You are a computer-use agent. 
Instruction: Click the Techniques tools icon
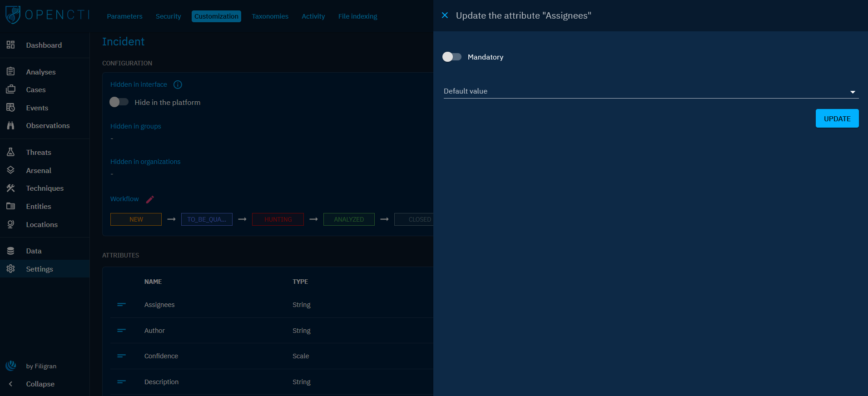10,188
